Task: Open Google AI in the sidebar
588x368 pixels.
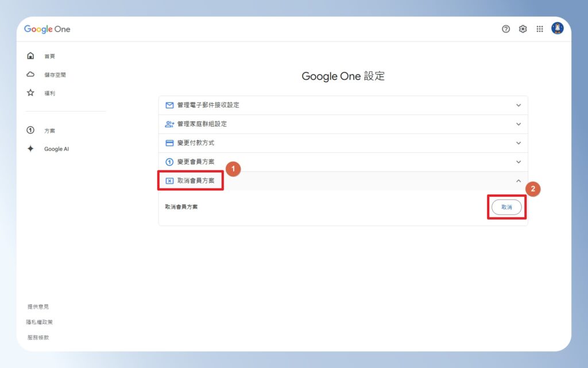Action: 57,149
